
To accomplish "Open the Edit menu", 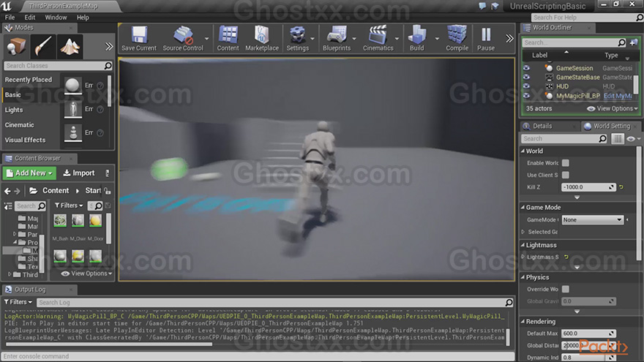I will [29, 18].
